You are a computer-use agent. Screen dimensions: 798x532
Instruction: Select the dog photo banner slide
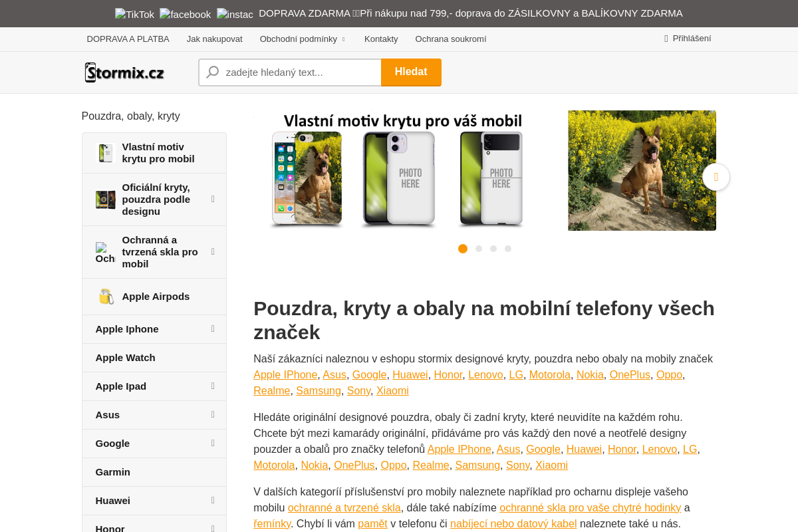click(642, 170)
